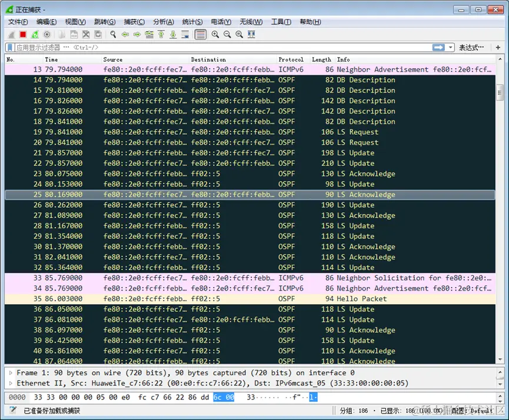Image resolution: width=509 pixels, height=420 pixels.
Task: Open the 帮助(H) menu
Action: coord(310,22)
